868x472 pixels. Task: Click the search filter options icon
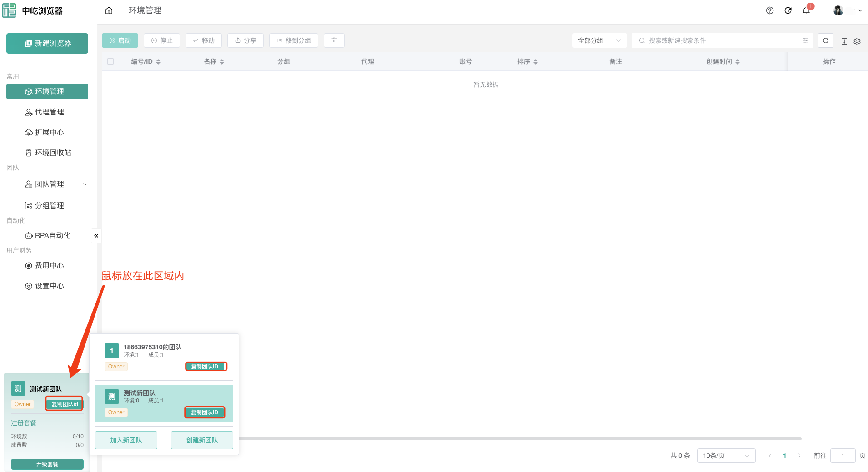pyautogui.click(x=805, y=40)
